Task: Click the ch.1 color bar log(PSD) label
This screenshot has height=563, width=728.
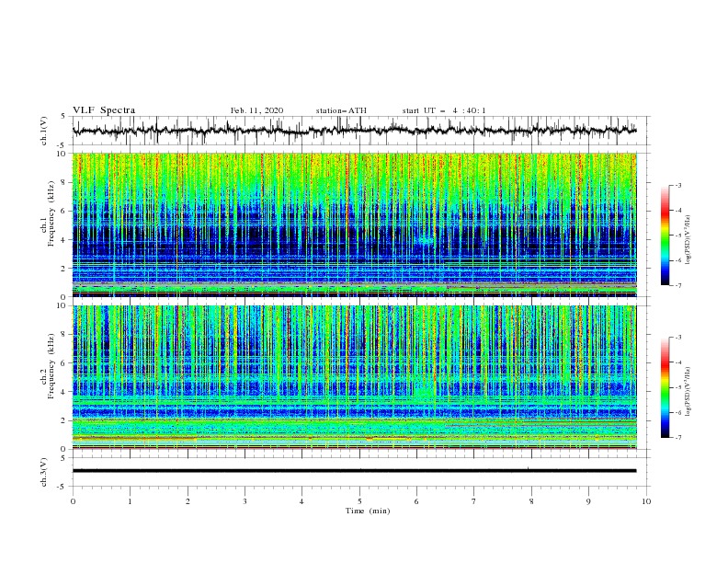Action: [x=688, y=240]
